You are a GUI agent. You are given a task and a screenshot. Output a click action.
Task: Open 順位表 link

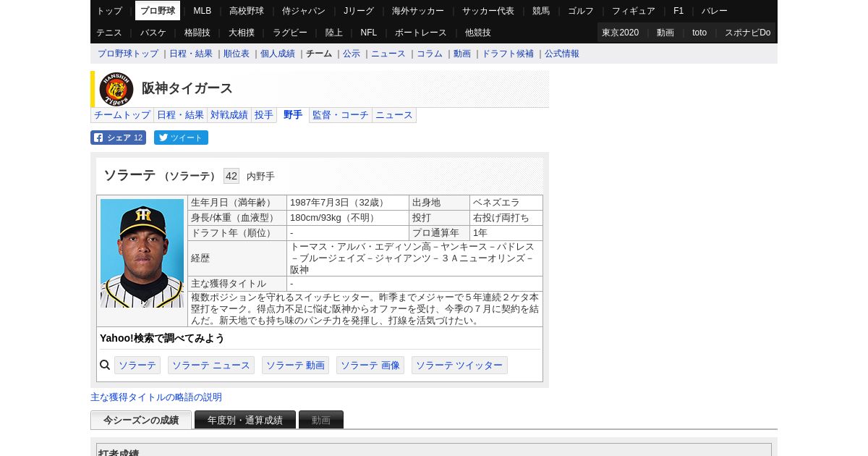237,54
